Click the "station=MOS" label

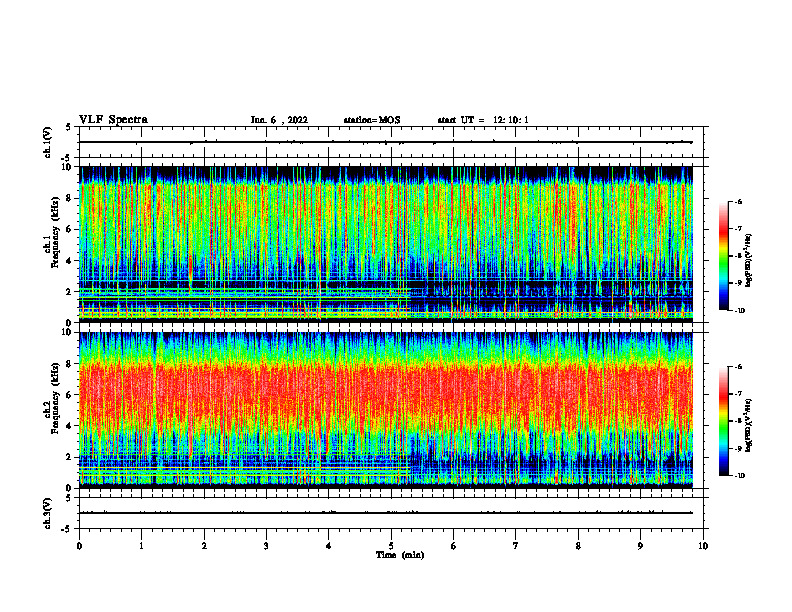(372, 120)
